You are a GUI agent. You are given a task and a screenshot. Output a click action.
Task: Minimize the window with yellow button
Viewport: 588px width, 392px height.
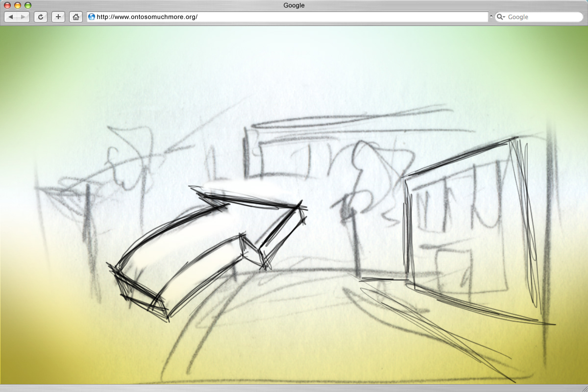[18, 5]
